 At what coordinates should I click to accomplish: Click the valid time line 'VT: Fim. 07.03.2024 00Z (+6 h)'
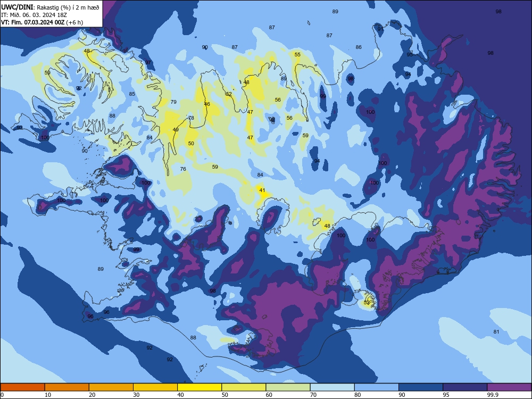coord(41,22)
